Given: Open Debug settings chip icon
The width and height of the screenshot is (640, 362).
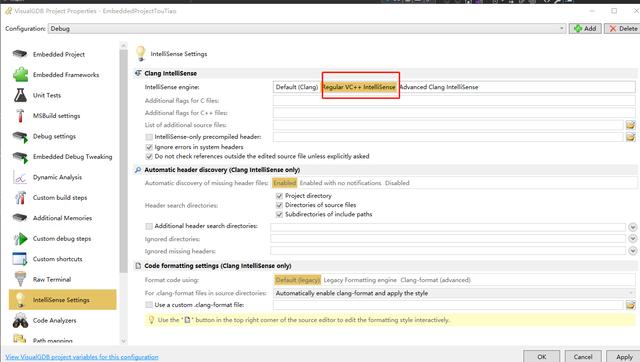Looking at the screenshot, I should point(20,136).
